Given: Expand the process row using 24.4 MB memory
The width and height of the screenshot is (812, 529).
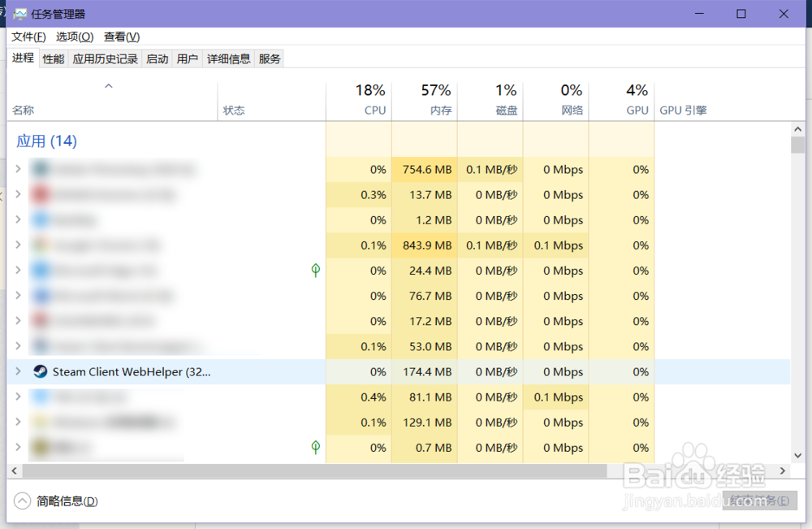Looking at the screenshot, I should (18, 270).
